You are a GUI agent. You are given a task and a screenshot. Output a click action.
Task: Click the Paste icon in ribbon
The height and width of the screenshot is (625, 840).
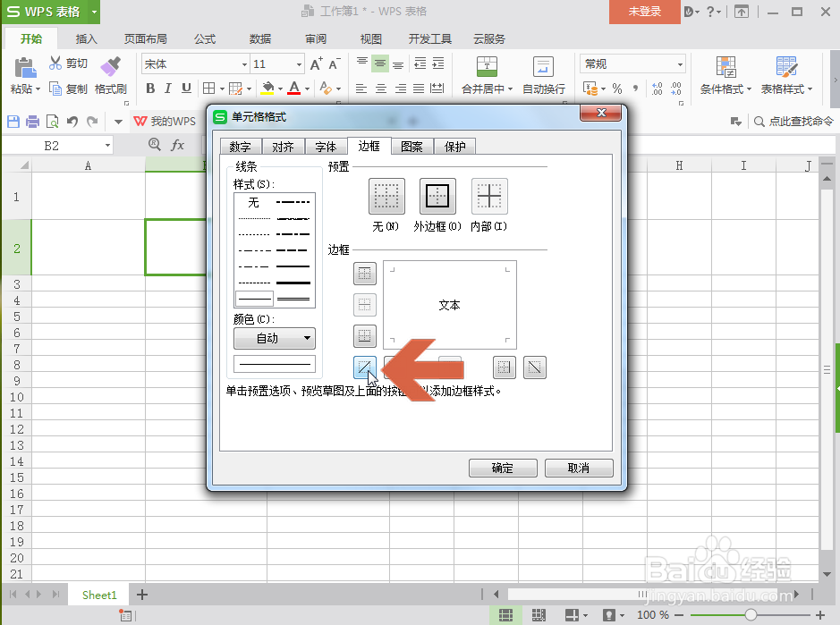(24, 69)
